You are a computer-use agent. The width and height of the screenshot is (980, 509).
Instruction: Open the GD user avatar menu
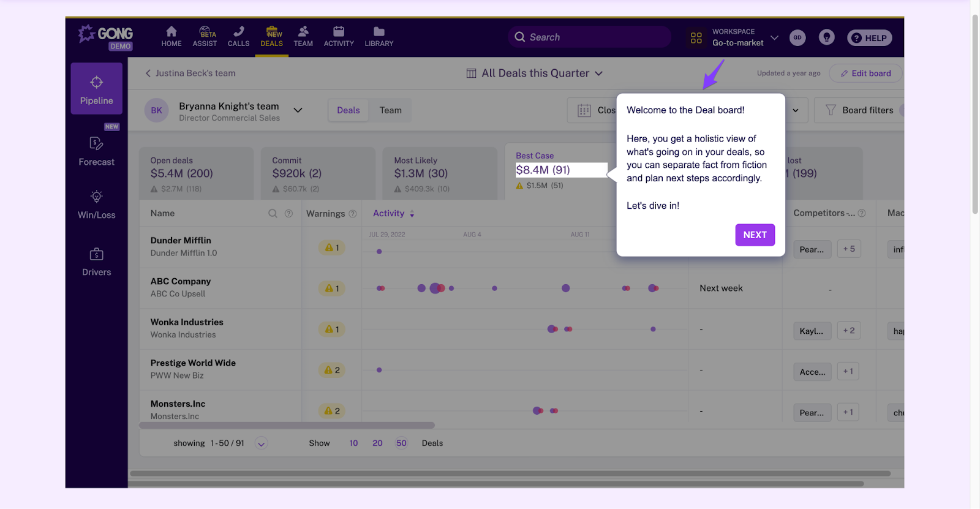[797, 37]
